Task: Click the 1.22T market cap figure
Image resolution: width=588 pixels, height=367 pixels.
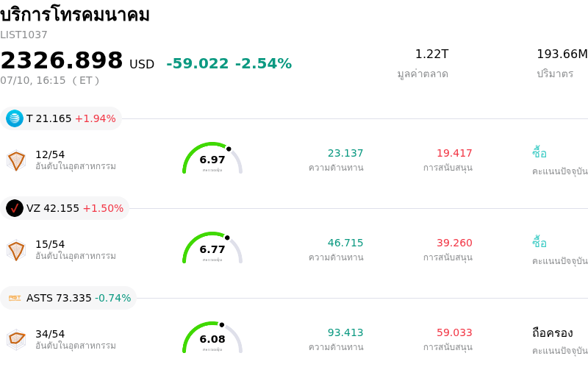Action: pos(431,54)
